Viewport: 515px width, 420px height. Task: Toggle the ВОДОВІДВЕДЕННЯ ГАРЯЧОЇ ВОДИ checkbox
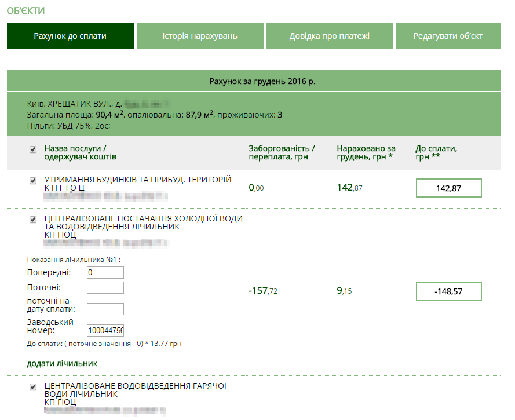33,387
